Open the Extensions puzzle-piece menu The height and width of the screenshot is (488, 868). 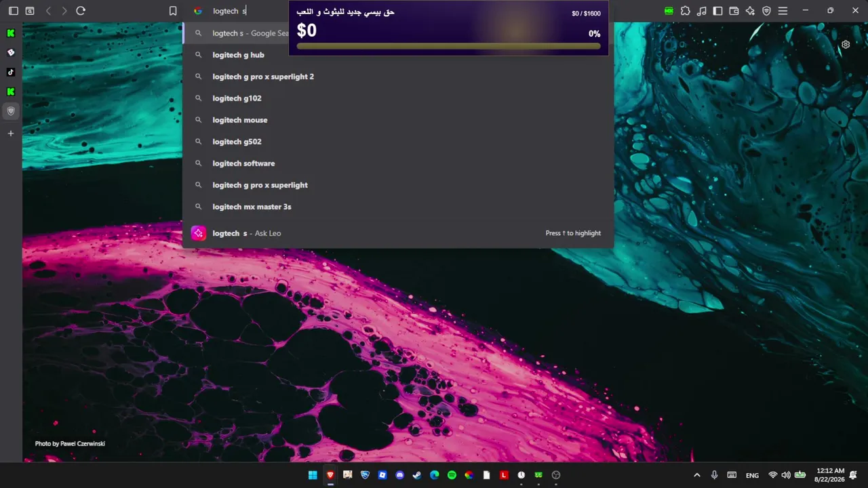click(686, 11)
